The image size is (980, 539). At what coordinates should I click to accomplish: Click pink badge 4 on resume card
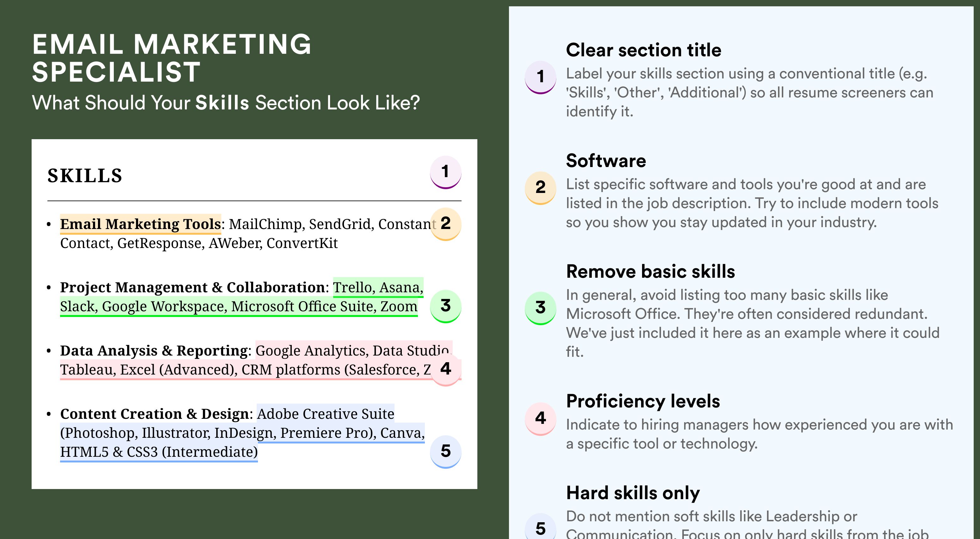point(445,369)
